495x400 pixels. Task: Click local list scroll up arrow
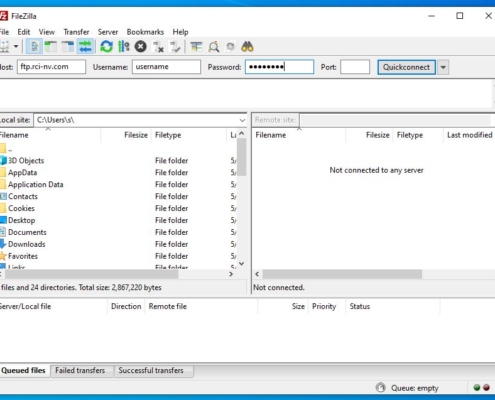click(x=242, y=134)
